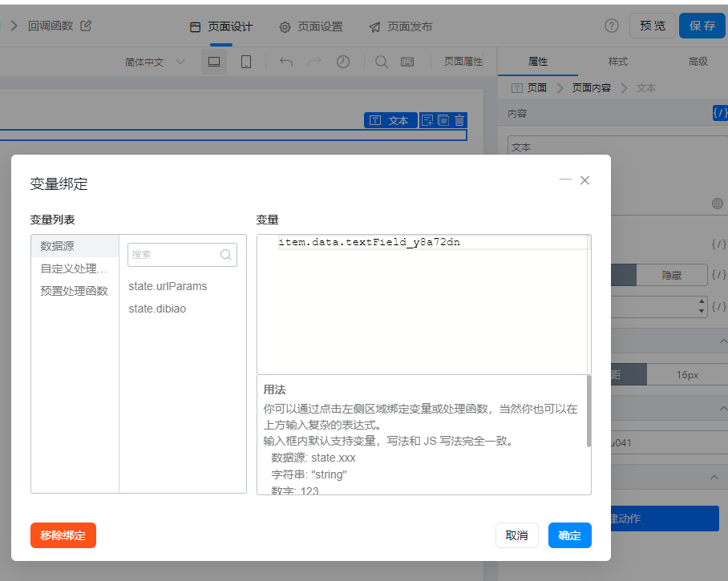Open the keyboard shortcuts icon

pos(407,62)
